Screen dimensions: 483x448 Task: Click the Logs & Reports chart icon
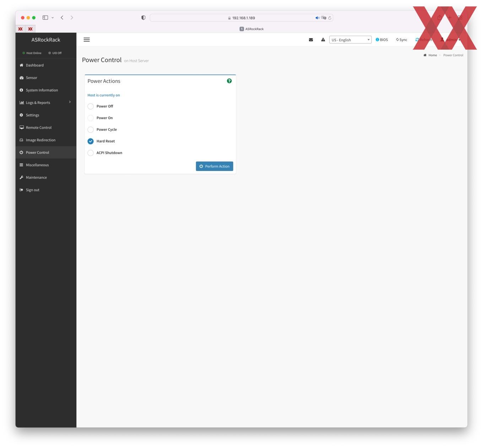(x=21, y=102)
